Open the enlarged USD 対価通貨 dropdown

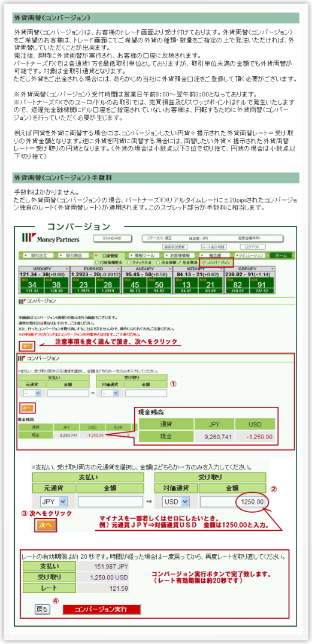click(175, 501)
